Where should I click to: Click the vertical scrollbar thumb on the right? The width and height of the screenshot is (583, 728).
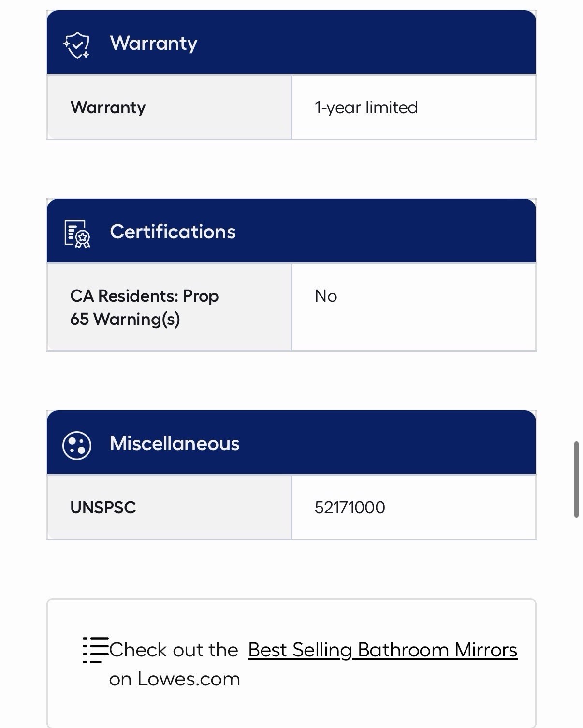click(x=576, y=479)
